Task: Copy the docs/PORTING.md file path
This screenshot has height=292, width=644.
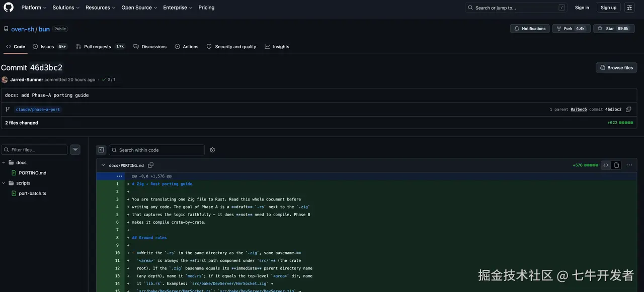Action: click(x=151, y=165)
